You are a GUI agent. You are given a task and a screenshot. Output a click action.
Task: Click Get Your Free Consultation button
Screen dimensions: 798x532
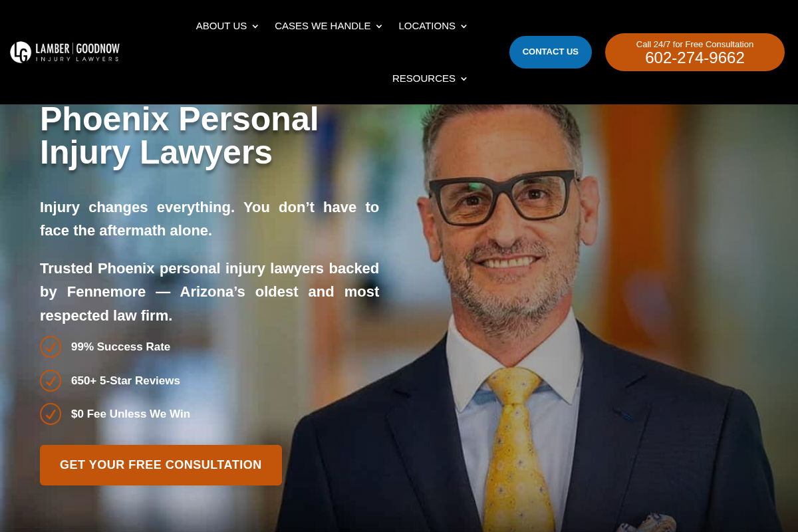coord(161,465)
